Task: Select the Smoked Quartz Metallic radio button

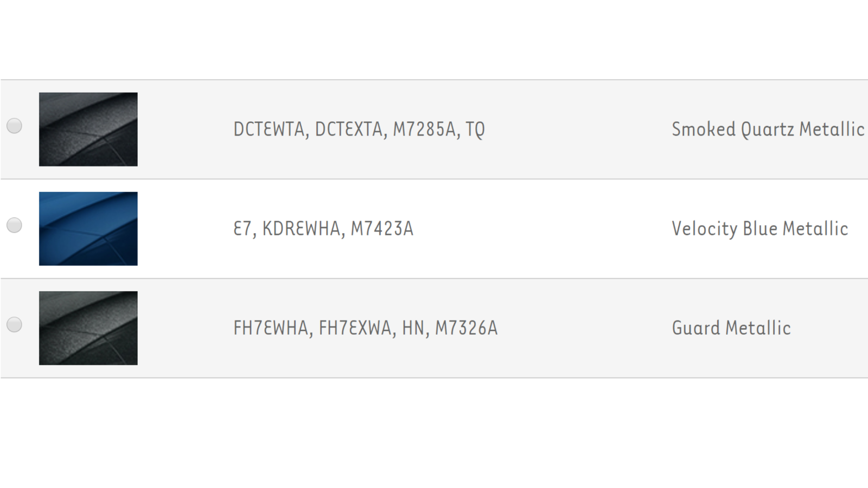Action: pos(14,126)
